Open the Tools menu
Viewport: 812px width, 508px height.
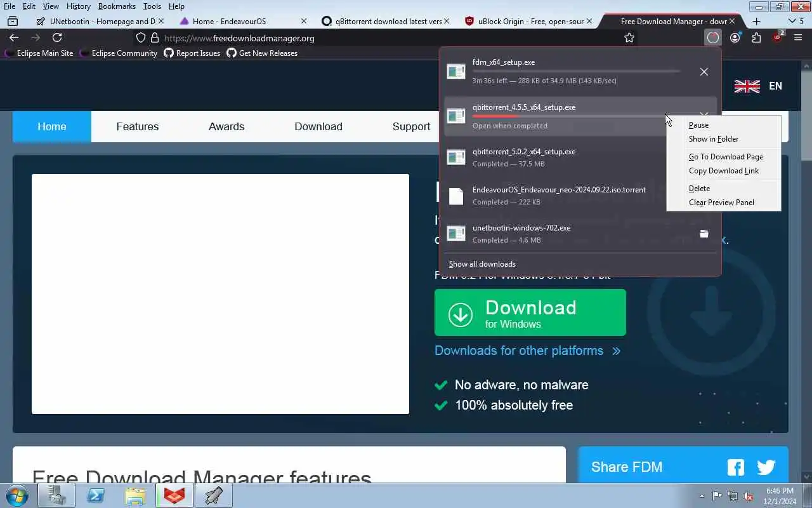152,6
